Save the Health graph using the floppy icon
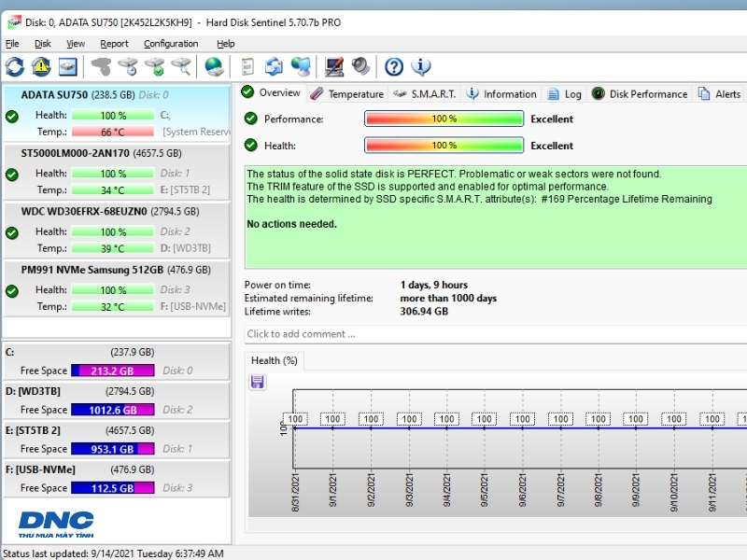Viewport: 747px width, 560px height. pyautogui.click(x=258, y=382)
